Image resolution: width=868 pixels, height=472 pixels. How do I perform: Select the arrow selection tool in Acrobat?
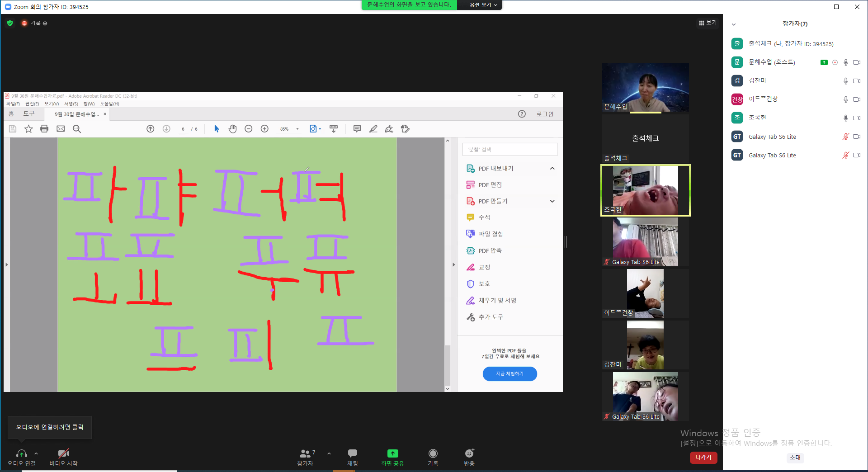(x=217, y=129)
